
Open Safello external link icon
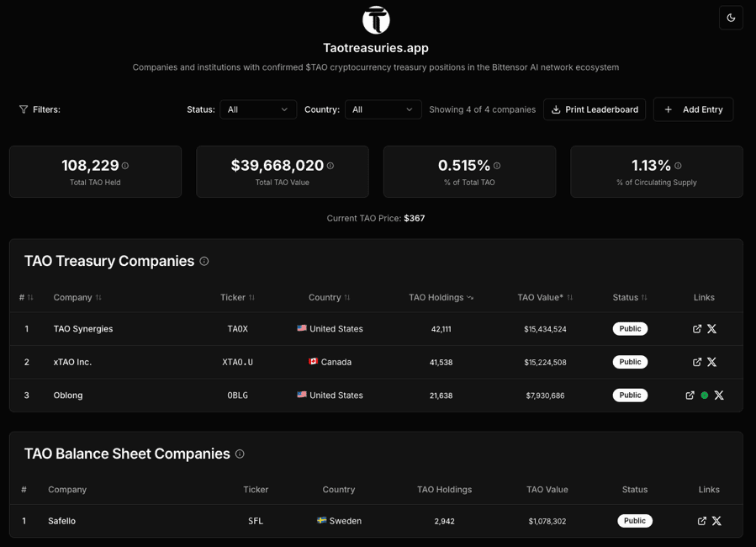702,521
